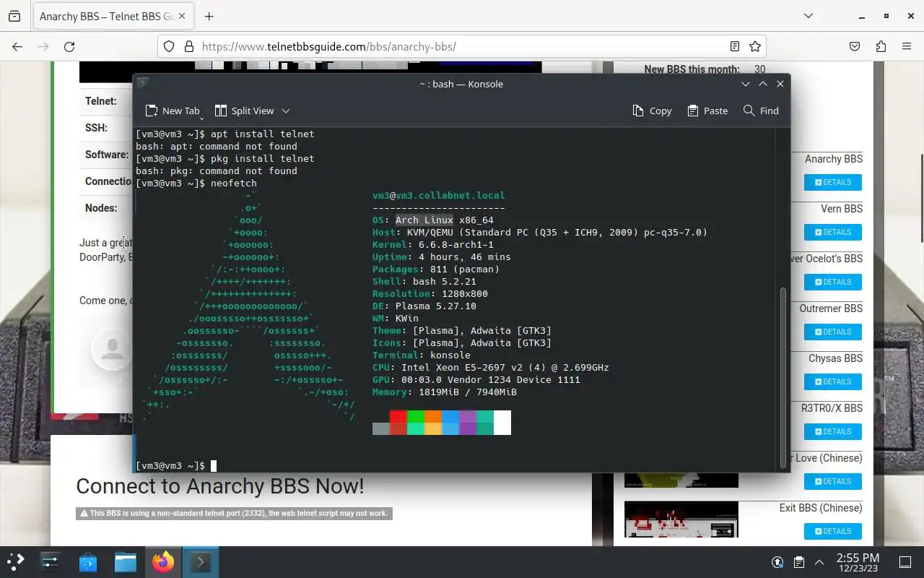Open the Konsole window menu icon
The image size is (924, 578).
tap(143, 84)
